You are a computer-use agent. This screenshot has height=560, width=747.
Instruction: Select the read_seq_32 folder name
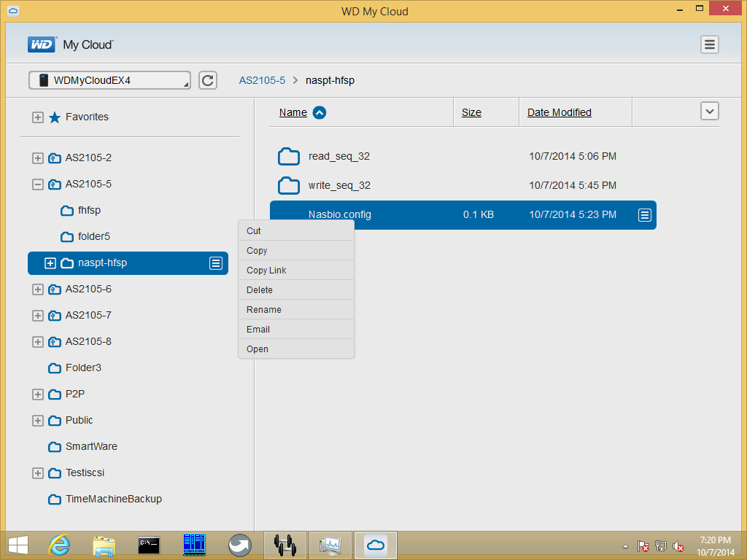coord(339,156)
